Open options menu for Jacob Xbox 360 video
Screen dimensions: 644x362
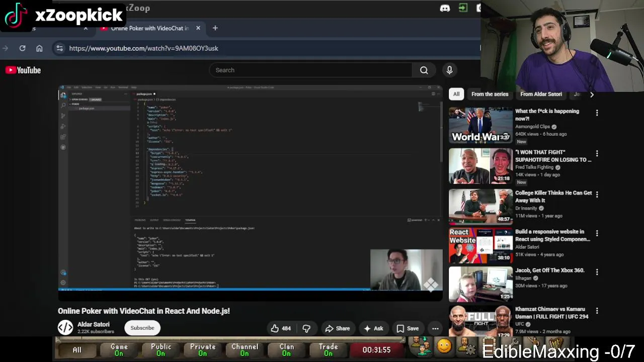tap(597, 272)
